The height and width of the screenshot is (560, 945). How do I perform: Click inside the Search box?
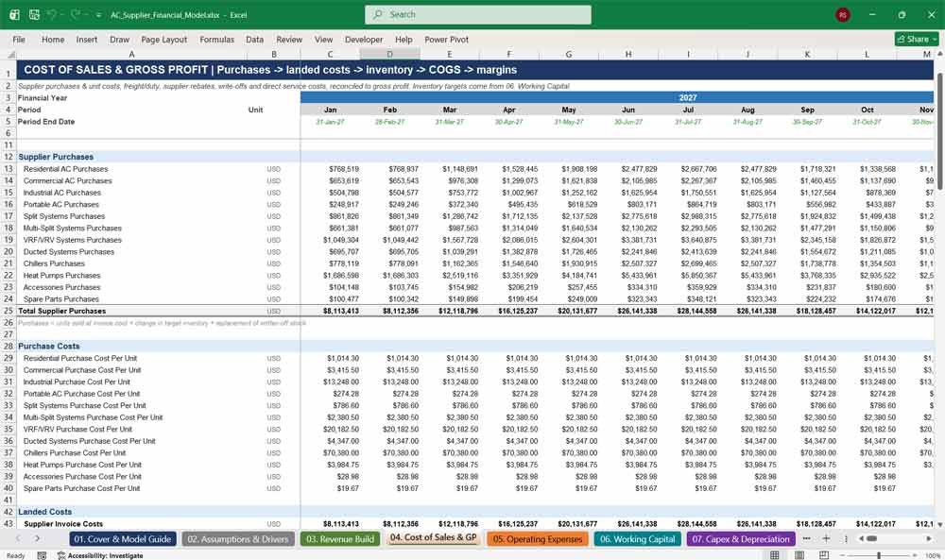coord(478,14)
